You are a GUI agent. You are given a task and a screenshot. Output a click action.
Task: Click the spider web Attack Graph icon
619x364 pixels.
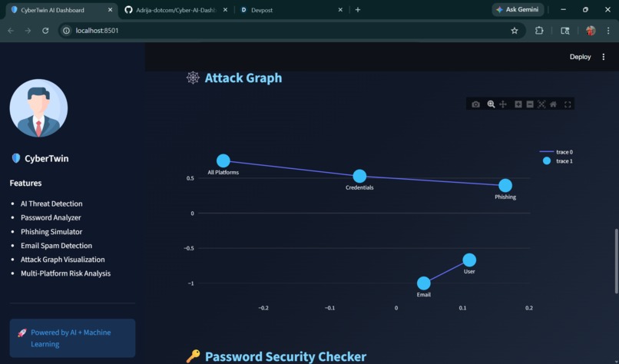pyautogui.click(x=193, y=78)
